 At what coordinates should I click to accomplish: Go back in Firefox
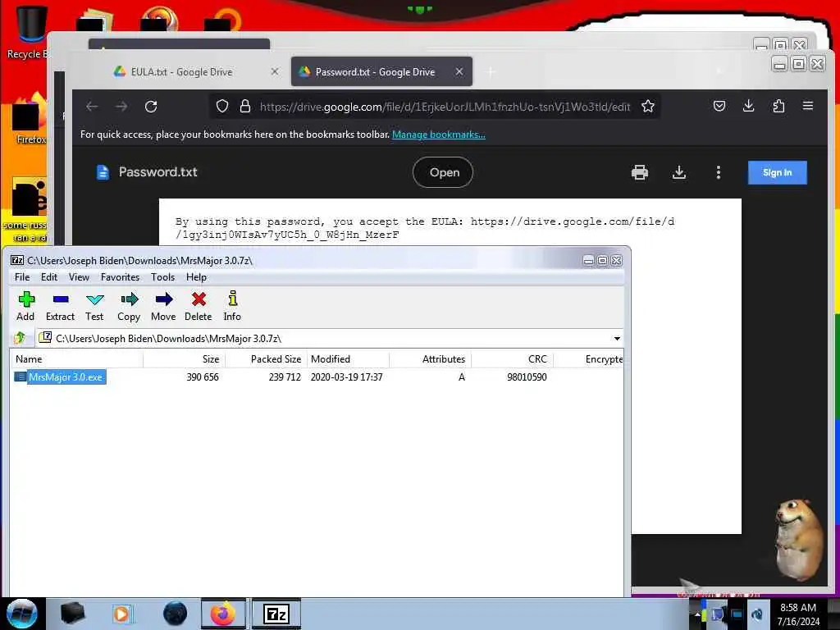click(92, 107)
